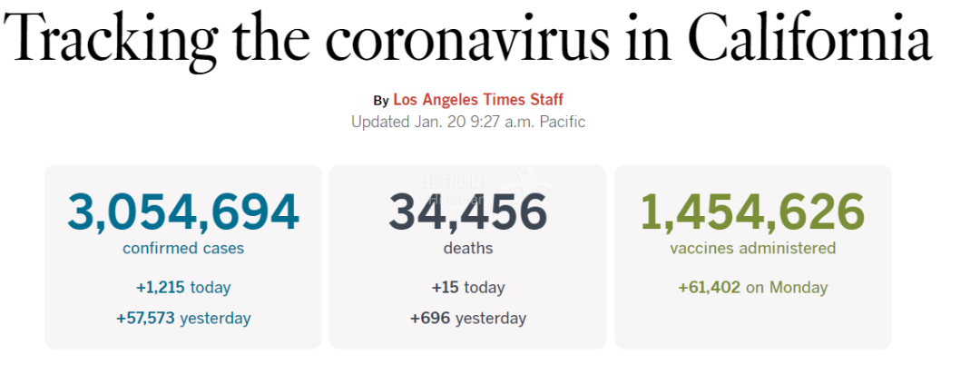Viewport: 980px width, 374px height.
Task: Click the +57,573 yesterday cases figure
Action: point(183,319)
